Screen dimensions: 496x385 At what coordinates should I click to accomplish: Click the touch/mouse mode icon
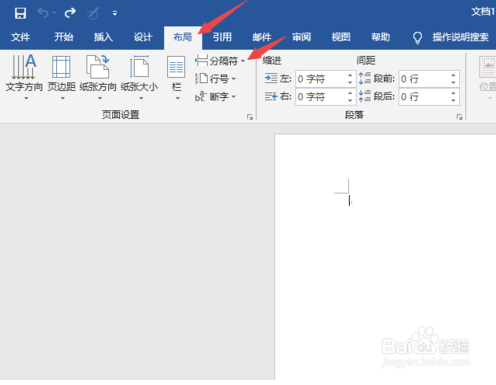[93, 13]
